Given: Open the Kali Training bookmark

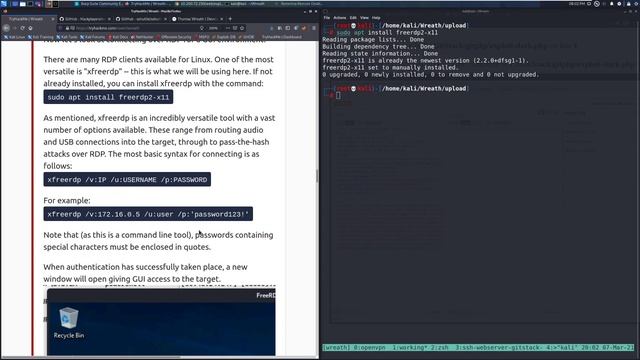Looking at the screenshot, I should tap(41, 37).
